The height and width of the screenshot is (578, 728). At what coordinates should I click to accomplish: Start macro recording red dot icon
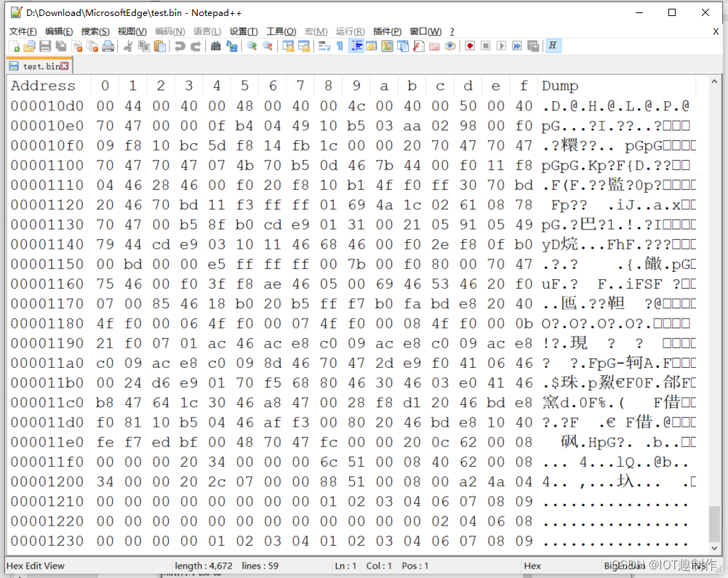(470, 46)
